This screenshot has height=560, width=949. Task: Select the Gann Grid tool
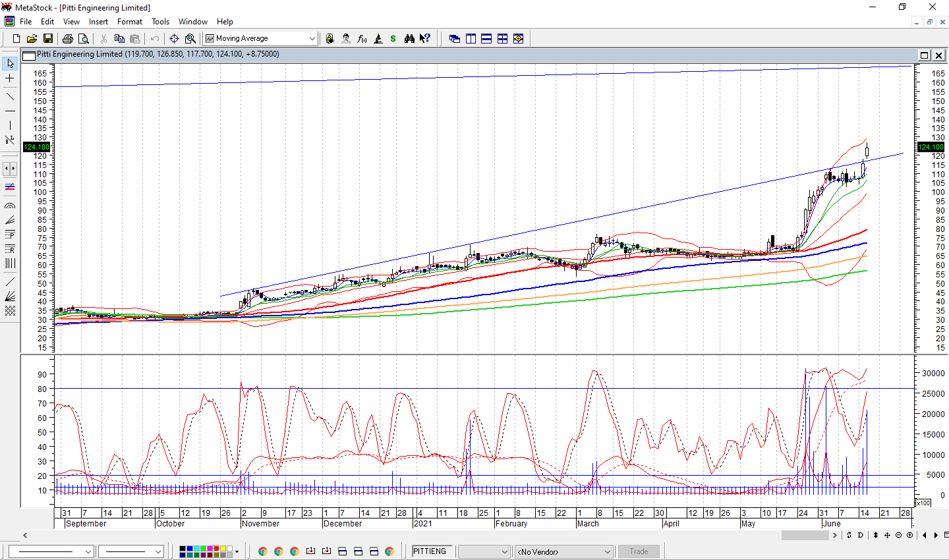pyautogui.click(x=10, y=310)
